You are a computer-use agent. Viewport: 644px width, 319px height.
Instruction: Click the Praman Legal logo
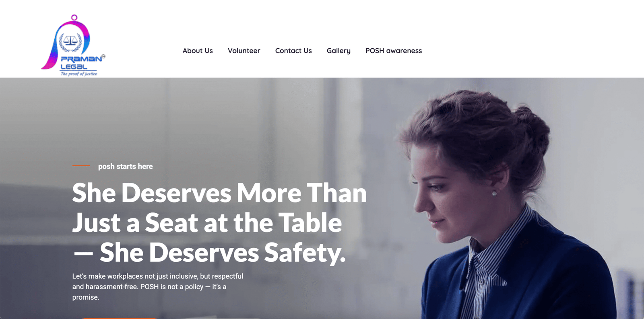pyautogui.click(x=73, y=45)
